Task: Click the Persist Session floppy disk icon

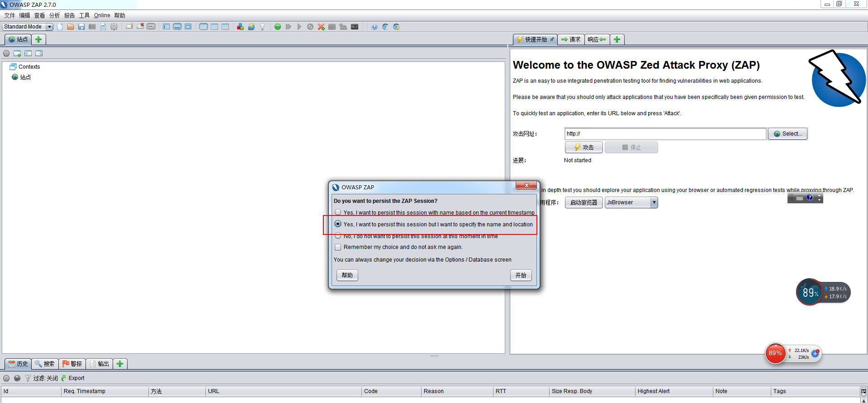Action: tap(81, 27)
